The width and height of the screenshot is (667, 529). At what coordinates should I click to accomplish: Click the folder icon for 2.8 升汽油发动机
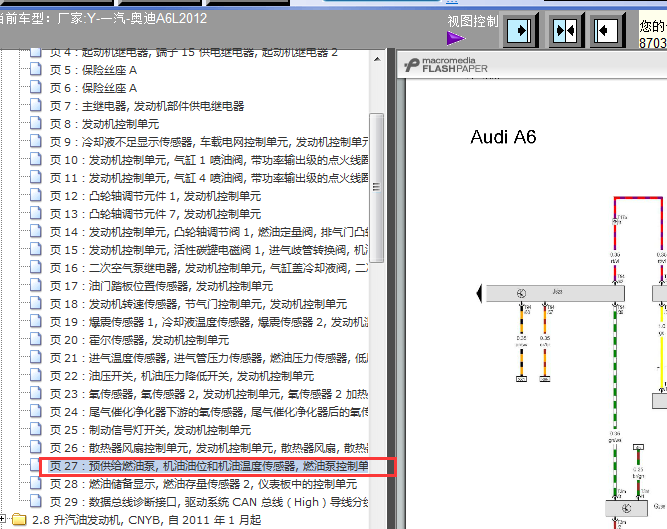click(x=19, y=519)
